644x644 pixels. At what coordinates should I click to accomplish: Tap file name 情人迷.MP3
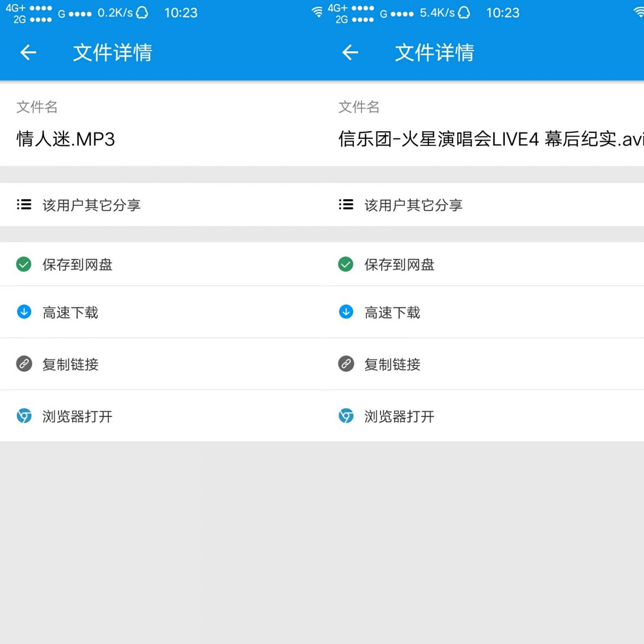66,139
